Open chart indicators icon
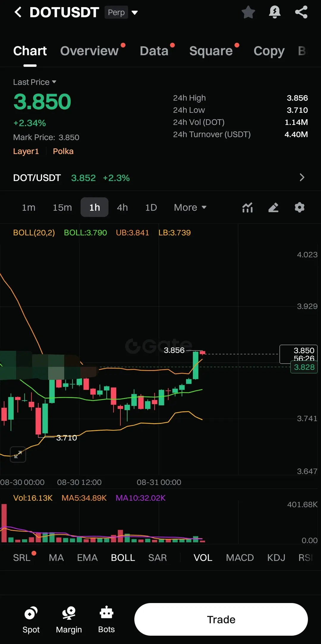This screenshot has height=644, width=321. click(x=248, y=207)
